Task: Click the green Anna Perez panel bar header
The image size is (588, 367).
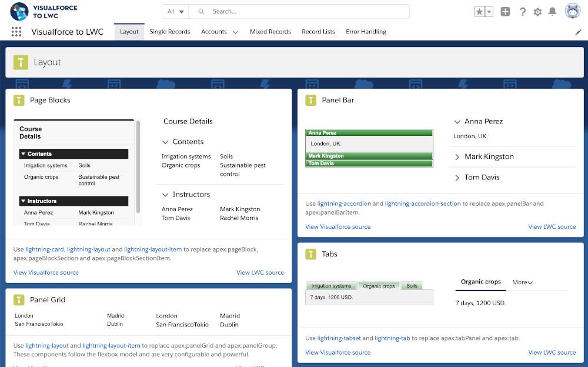Action: 369,133
